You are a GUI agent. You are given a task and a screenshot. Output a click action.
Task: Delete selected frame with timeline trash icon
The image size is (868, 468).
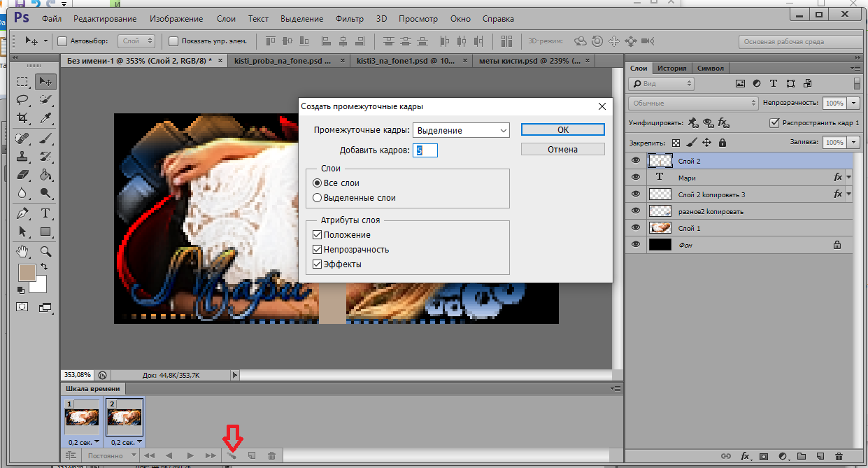[x=271, y=455]
